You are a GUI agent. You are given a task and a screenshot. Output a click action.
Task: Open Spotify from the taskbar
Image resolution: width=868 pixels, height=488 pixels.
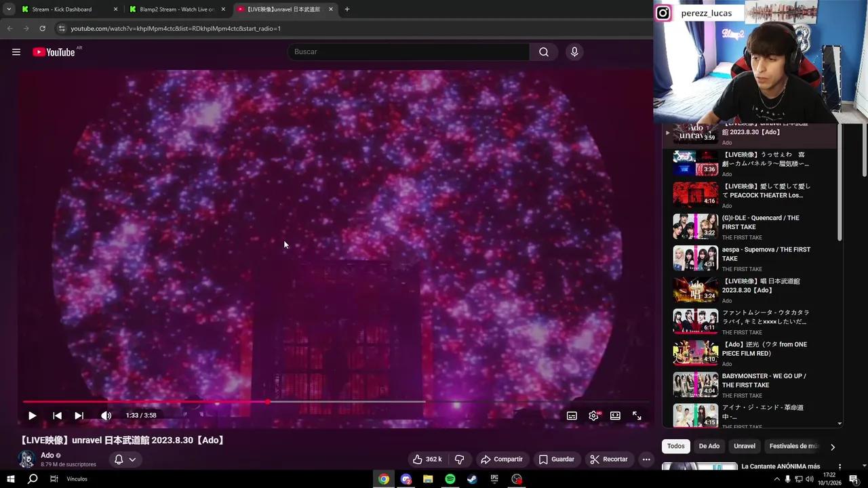coord(450,479)
